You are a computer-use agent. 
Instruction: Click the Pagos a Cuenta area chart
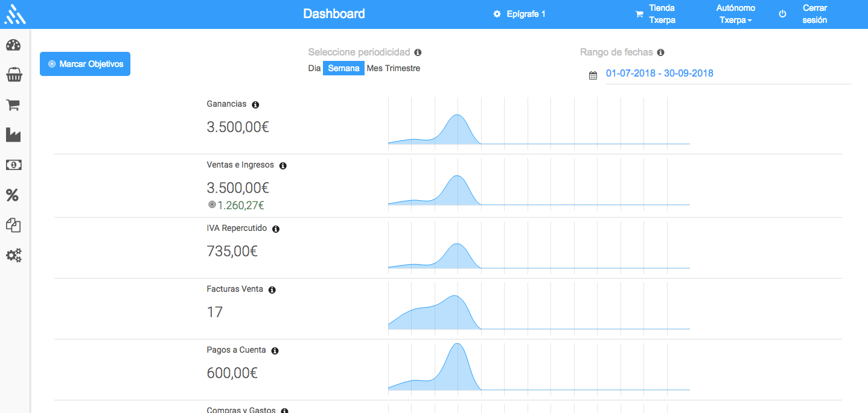point(538,370)
